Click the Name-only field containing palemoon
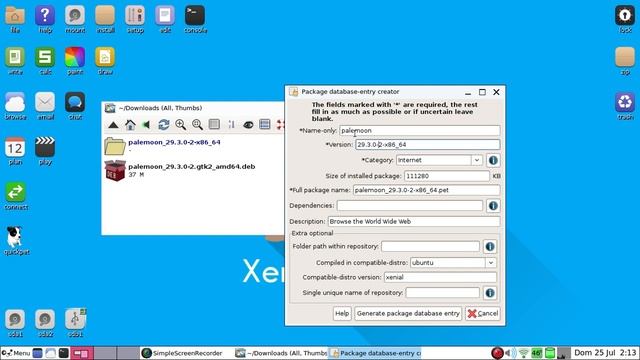This screenshot has height=360, width=640. pos(420,131)
